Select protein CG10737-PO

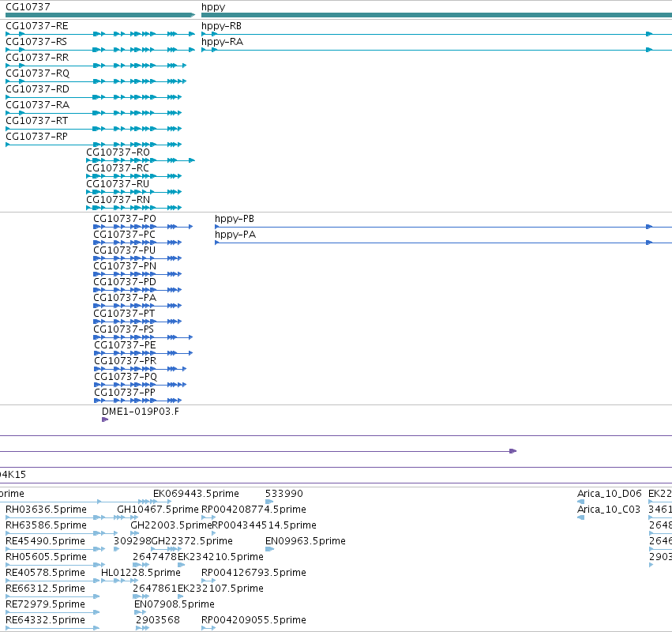tap(125, 219)
